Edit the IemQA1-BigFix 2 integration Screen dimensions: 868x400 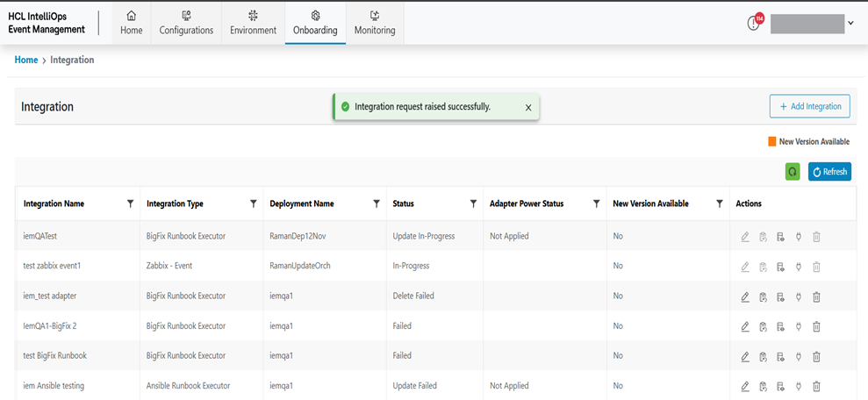[x=745, y=326]
